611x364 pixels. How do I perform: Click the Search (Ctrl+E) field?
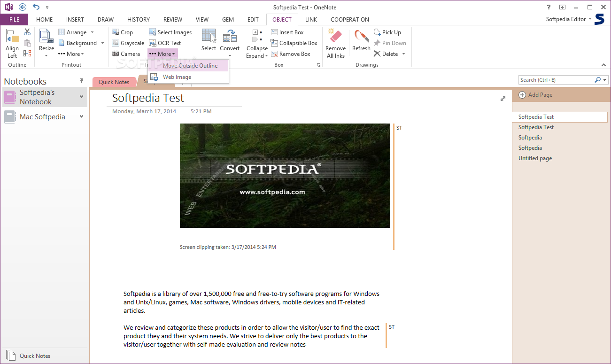coord(556,80)
